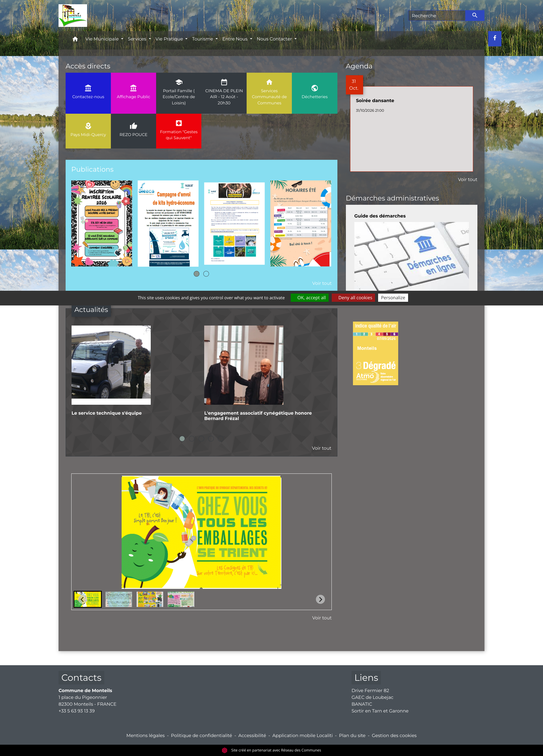Click the Personalize cookies button
This screenshot has width=543, height=756.
pyautogui.click(x=393, y=298)
